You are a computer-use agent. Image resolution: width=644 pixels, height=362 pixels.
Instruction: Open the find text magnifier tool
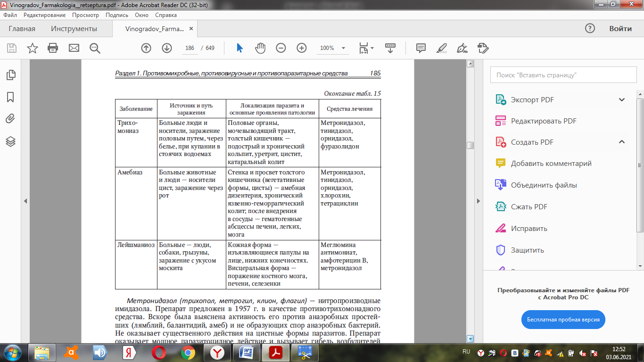tap(95, 48)
